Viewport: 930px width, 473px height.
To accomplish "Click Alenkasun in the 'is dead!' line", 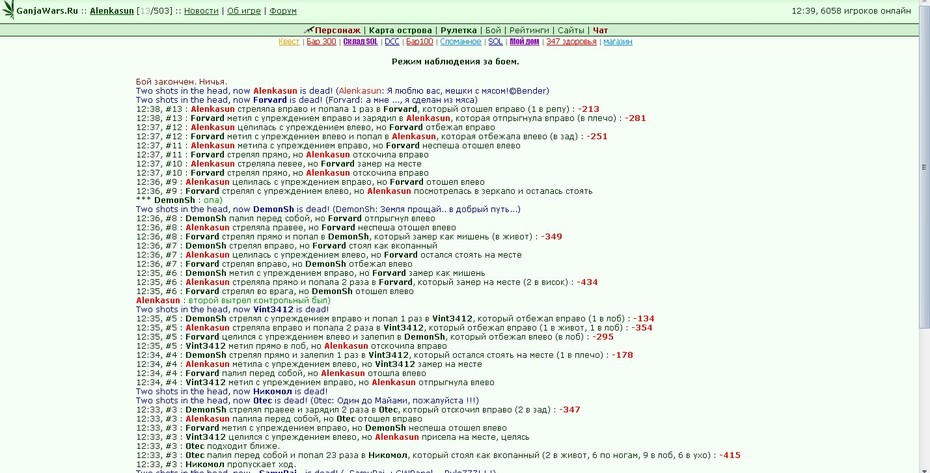I will coord(275,91).
